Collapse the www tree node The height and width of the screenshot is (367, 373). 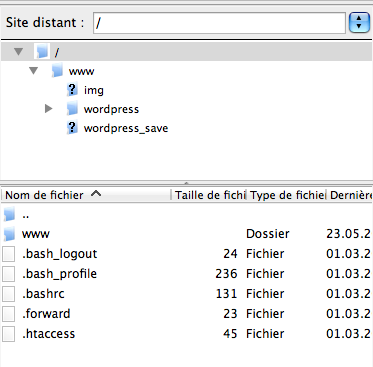pos(33,71)
